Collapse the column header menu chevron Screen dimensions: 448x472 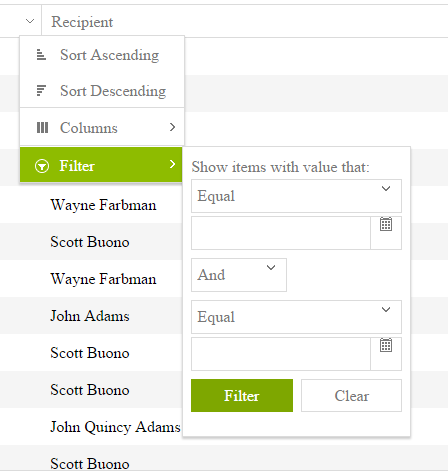point(30,21)
